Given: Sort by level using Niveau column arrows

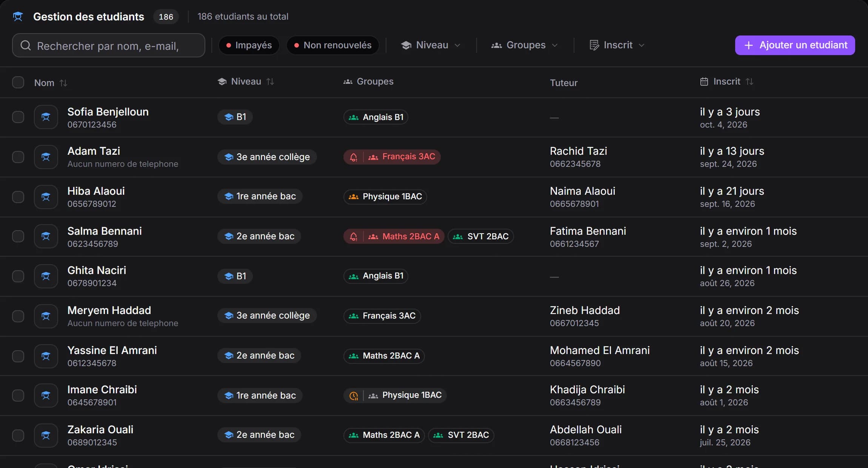Looking at the screenshot, I should [270, 82].
